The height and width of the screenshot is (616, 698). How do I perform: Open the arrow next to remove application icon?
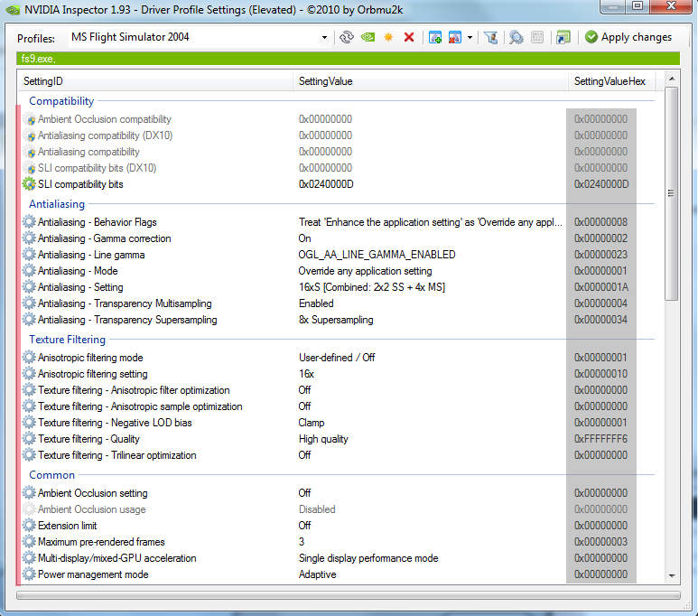click(x=470, y=38)
